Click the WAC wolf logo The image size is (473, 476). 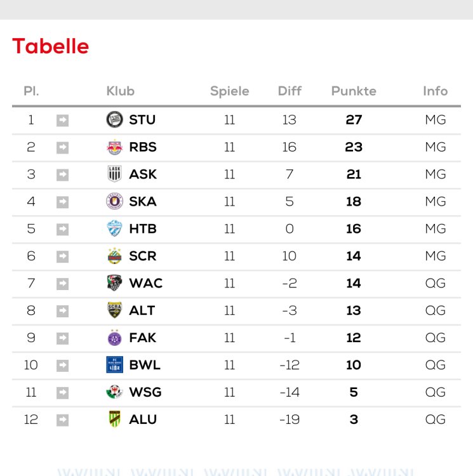coord(114,283)
